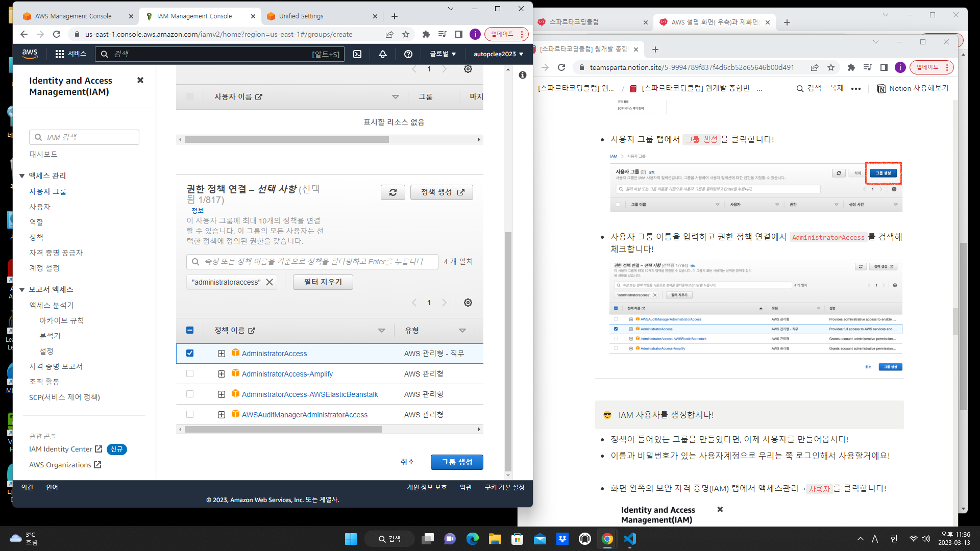Click the Chrome profile avatar in IAM window
The height and width of the screenshot is (551, 980).
pyautogui.click(x=475, y=34)
